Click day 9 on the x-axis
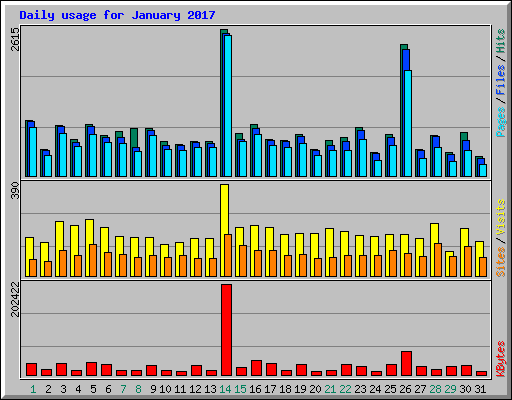This screenshot has width=512, height=400. click(153, 389)
